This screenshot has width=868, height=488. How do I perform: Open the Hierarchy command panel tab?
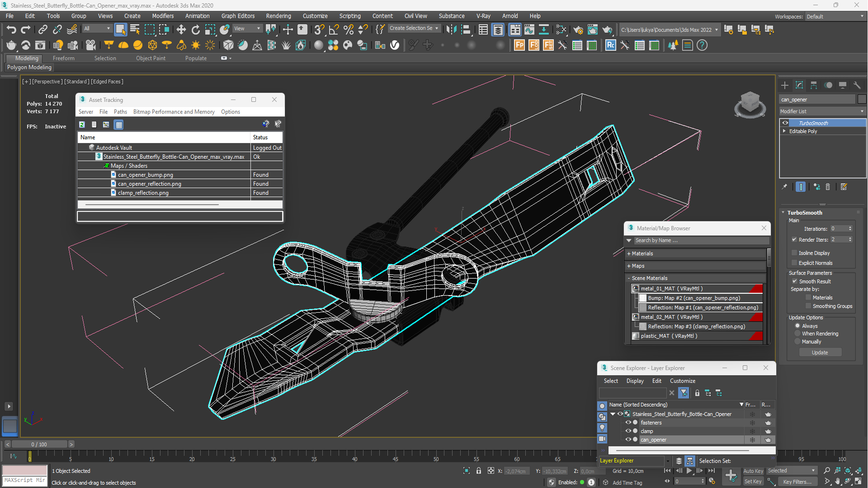click(x=814, y=85)
